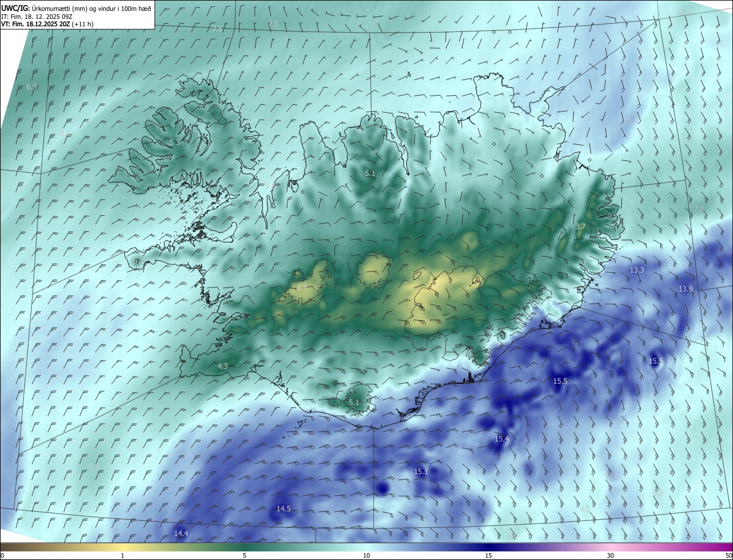
Task: Click the 7.4 value label
Action: (699, 209)
